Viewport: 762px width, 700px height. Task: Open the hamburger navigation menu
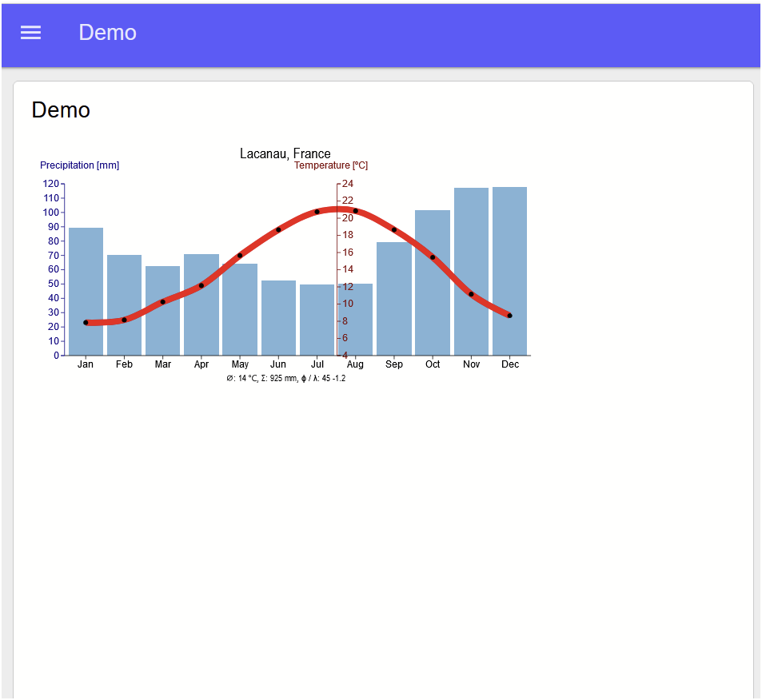(30, 33)
